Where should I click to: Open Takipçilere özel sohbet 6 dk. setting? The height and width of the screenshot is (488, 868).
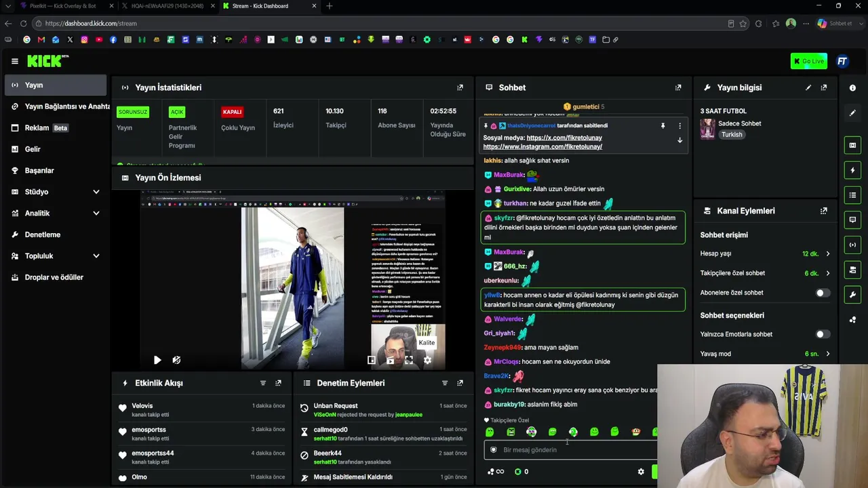click(x=765, y=273)
